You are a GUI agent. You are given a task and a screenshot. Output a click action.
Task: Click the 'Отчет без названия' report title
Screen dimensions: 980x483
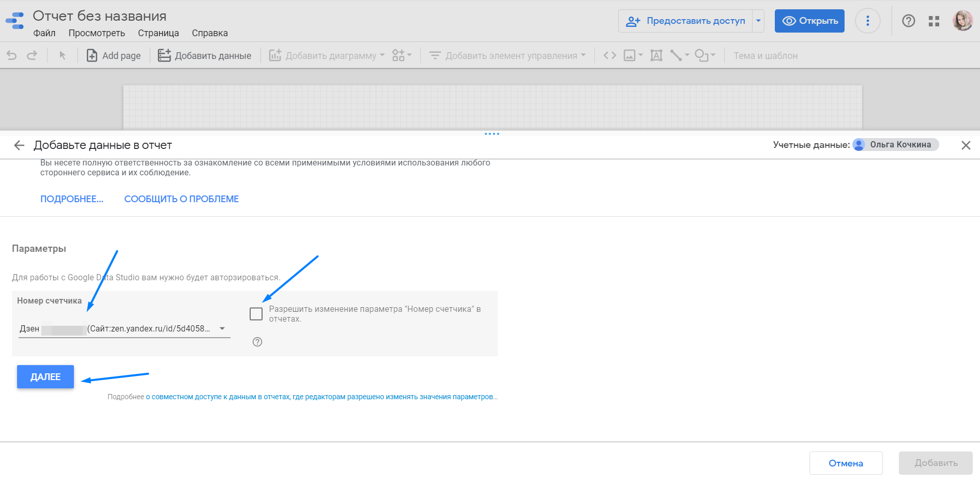[x=100, y=16]
